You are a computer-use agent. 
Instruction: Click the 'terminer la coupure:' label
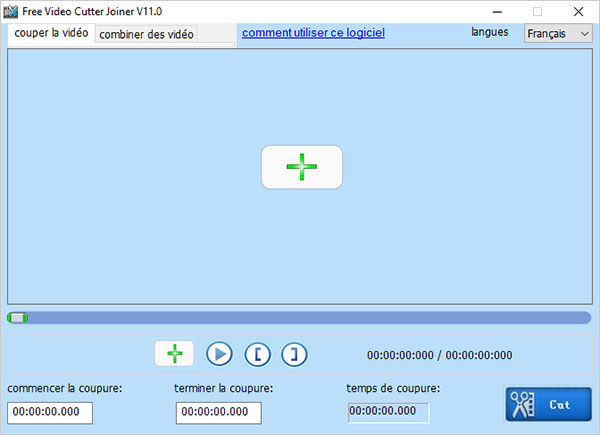[223, 388]
